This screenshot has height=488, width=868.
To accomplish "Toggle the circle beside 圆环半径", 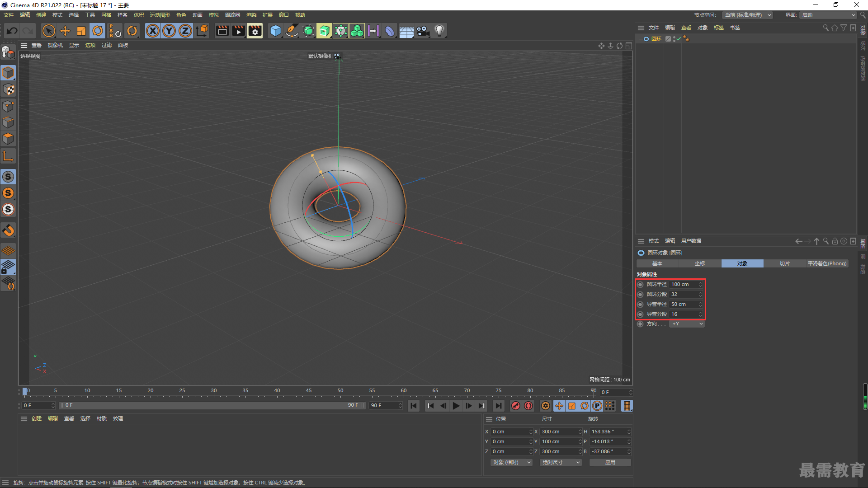I will point(640,284).
